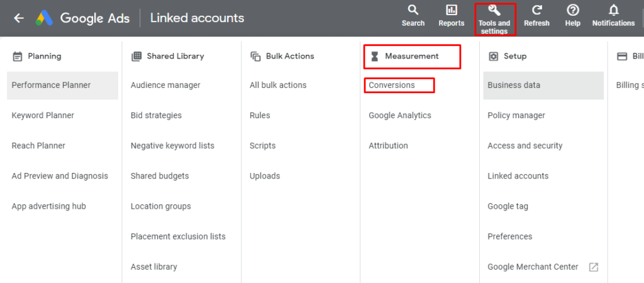The height and width of the screenshot is (283, 644).
Task: Click the Shared Library heading
Action: click(x=175, y=56)
